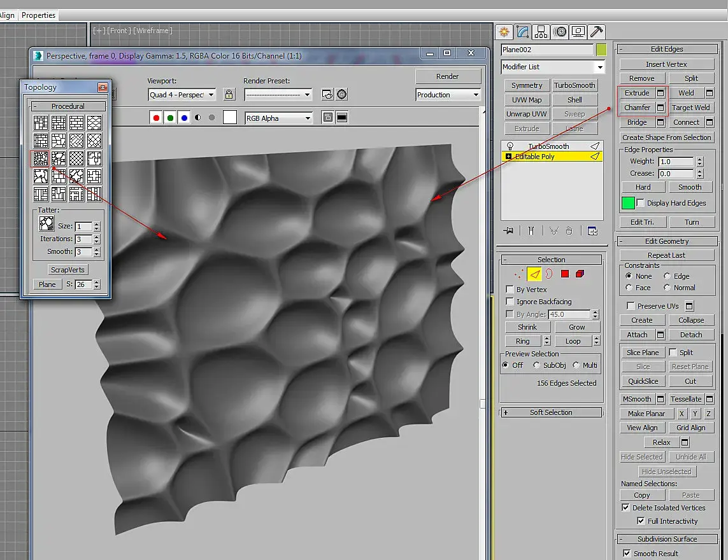Select the Edge constraint radio button
Screen dimensions: 728x560
point(667,276)
